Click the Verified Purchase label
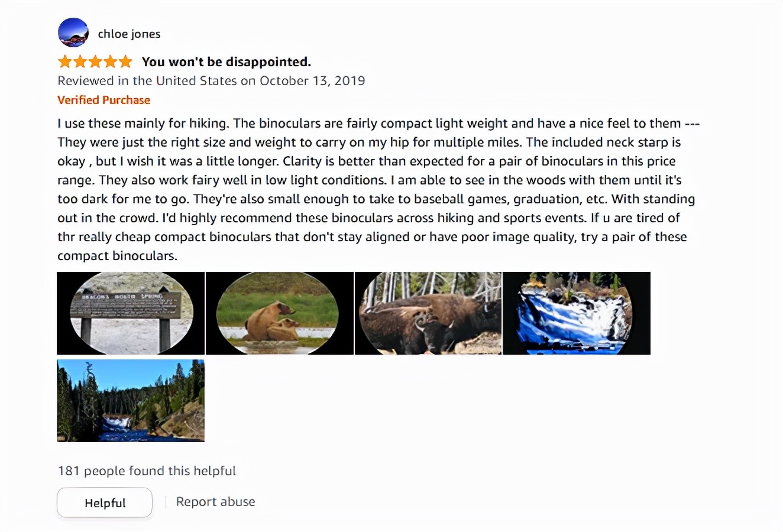The width and height of the screenshot is (783, 532). (x=103, y=100)
